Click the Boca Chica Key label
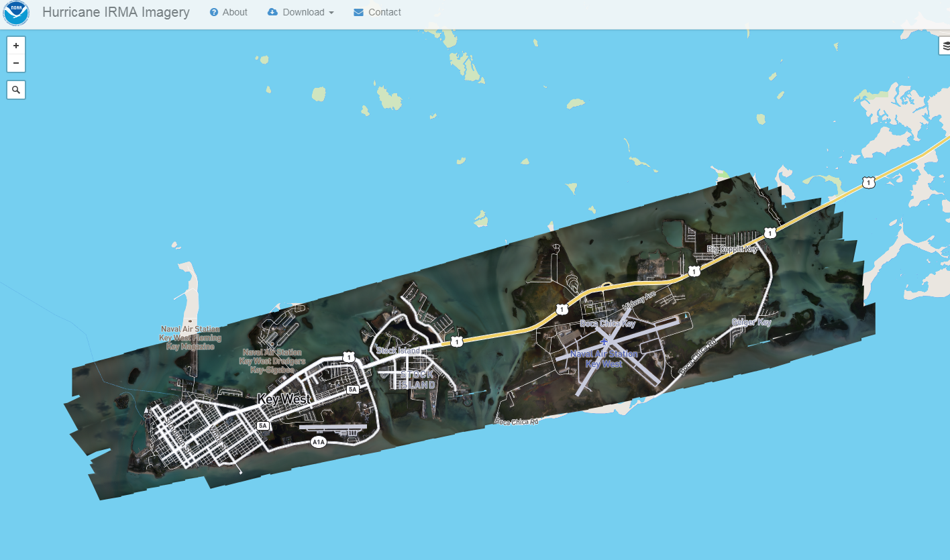Viewport: 950px width, 560px height. (x=607, y=324)
